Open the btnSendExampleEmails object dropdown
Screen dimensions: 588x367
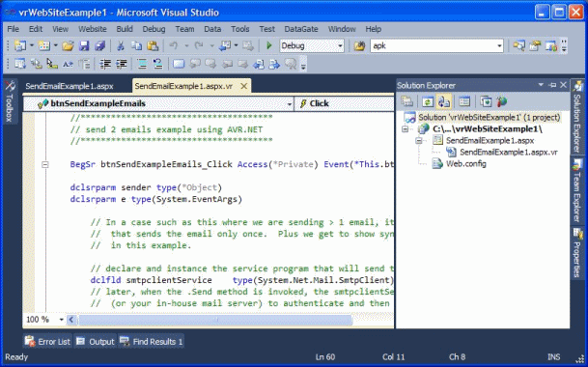pos(290,104)
